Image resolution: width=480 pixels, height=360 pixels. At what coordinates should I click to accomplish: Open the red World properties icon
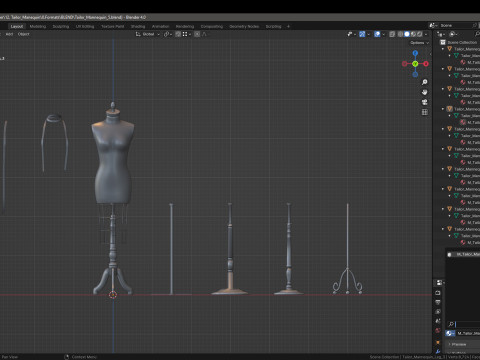coord(438,330)
